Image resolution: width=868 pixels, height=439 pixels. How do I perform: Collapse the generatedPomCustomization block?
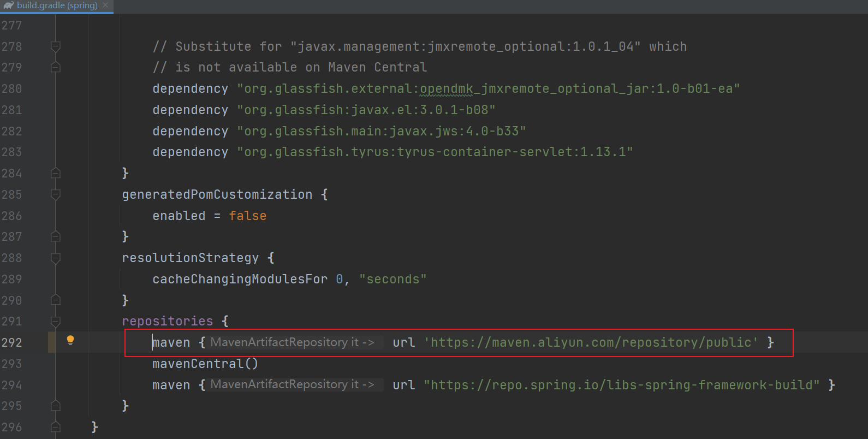click(55, 194)
